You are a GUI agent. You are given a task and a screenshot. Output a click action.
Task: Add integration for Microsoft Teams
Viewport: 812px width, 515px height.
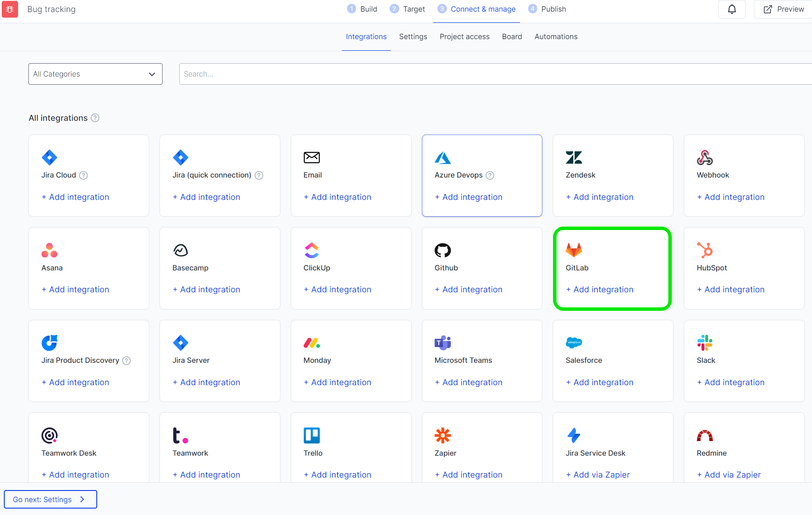click(468, 382)
